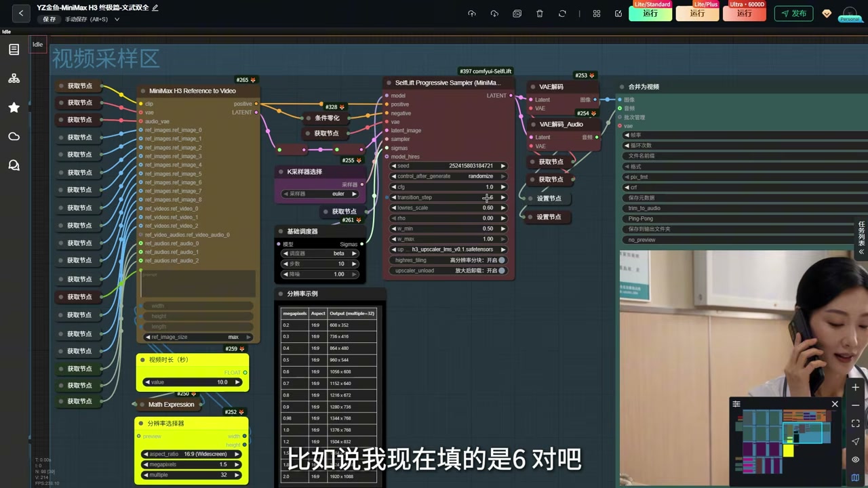Expand the 任务列表 task list side tab

861,237
